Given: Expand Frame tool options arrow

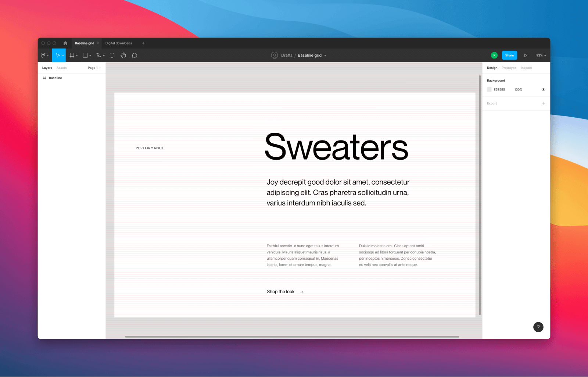Looking at the screenshot, I should pos(77,56).
